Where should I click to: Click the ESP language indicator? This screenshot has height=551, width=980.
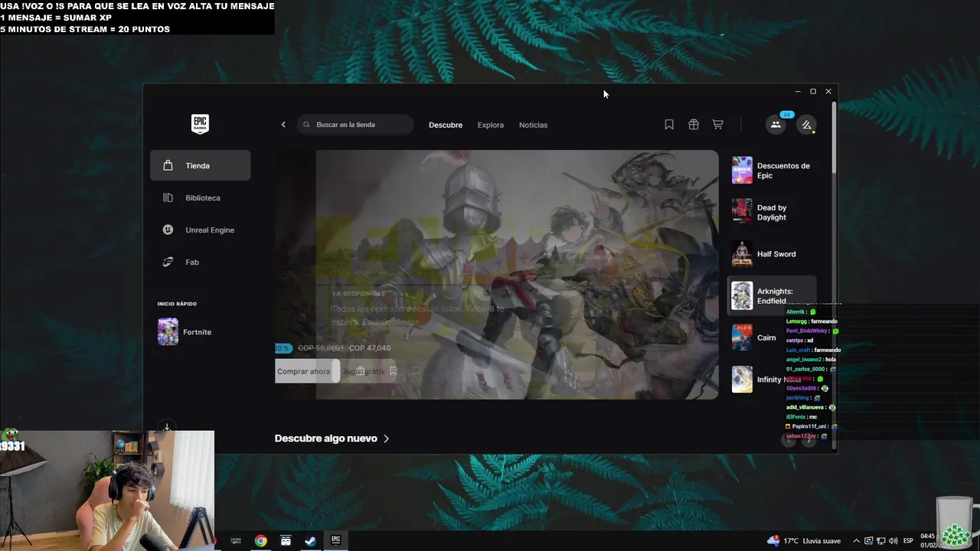[x=909, y=541]
